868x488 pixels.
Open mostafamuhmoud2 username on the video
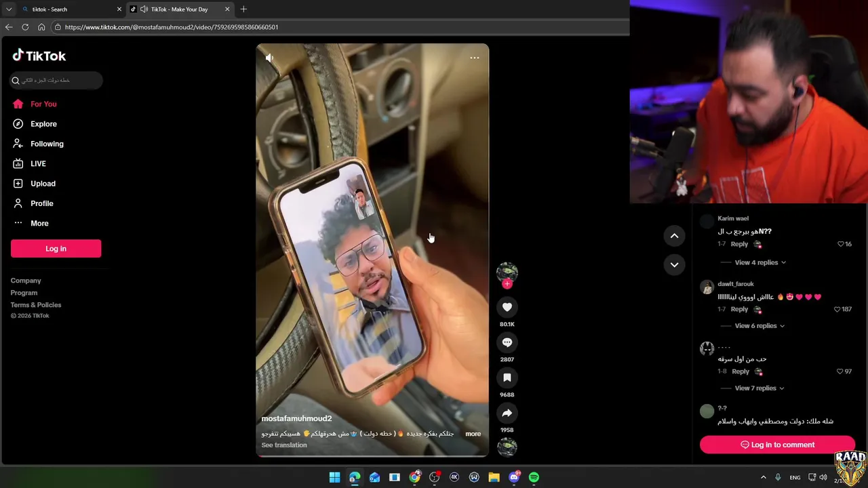pyautogui.click(x=296, y=419)
